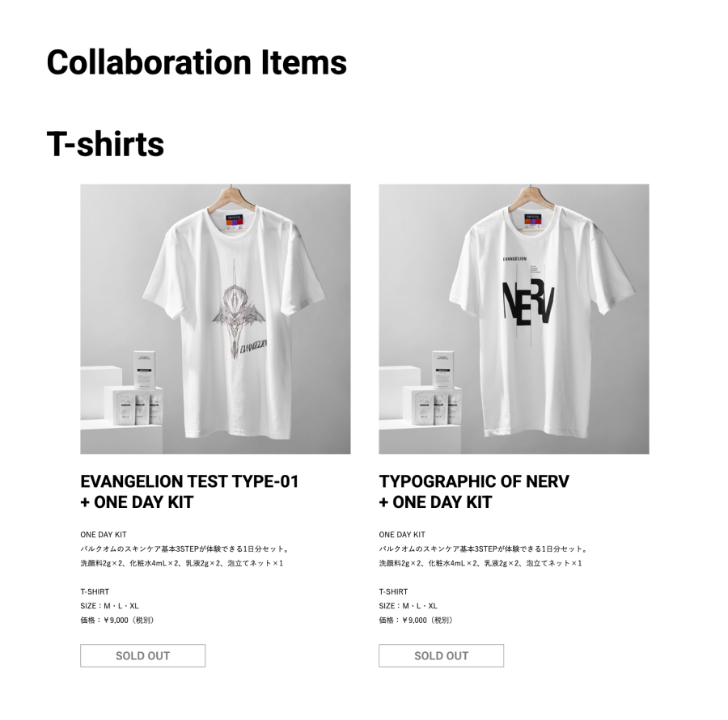Viewport: 728px width, 720px height.
Task: Click the right product's ¥9,000 price line
Action: (x=416, y=620)
